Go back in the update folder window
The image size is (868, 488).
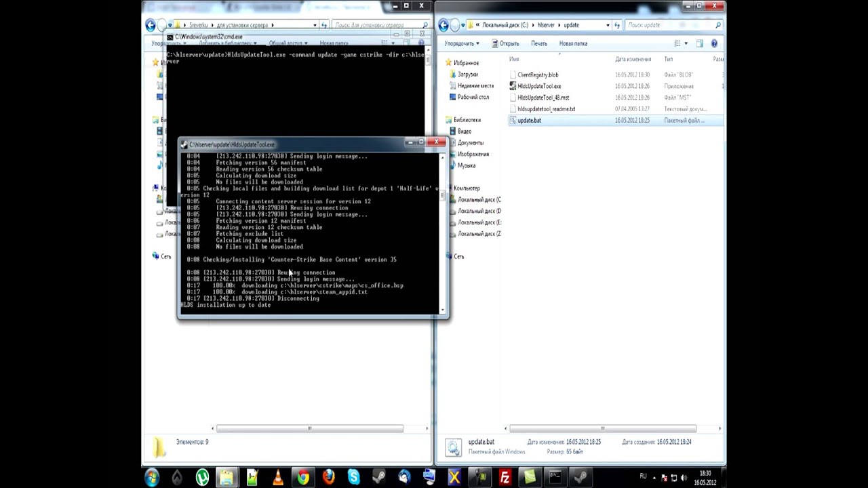444,25
